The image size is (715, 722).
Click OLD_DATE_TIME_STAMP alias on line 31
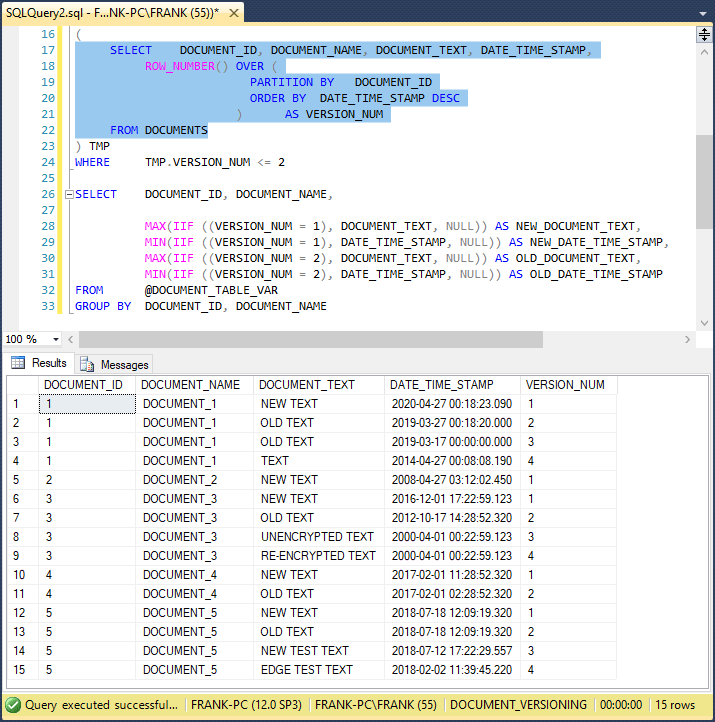click(x=596, y=274)
